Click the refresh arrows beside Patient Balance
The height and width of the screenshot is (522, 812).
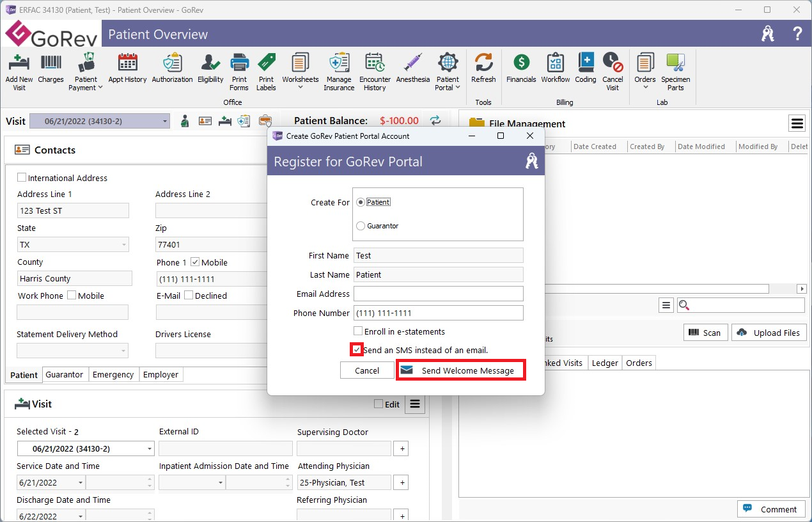pos(435,120)
